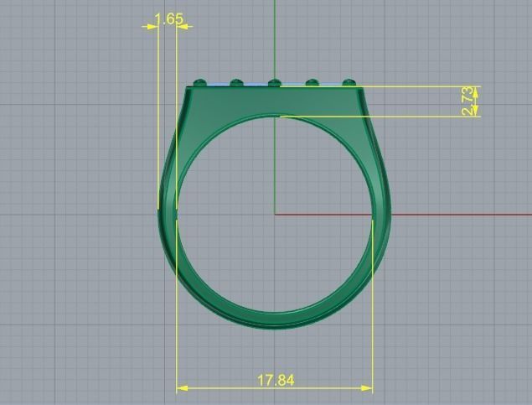Select the 2.73 dimension text
The image size is (532, 405).
tap(467, 101)
